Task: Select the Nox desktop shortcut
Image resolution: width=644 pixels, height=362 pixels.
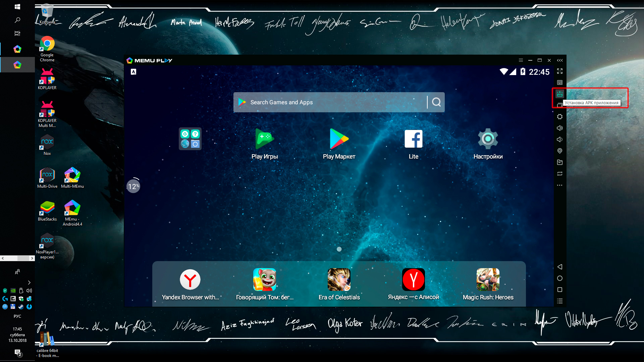Action: [47, 145]
